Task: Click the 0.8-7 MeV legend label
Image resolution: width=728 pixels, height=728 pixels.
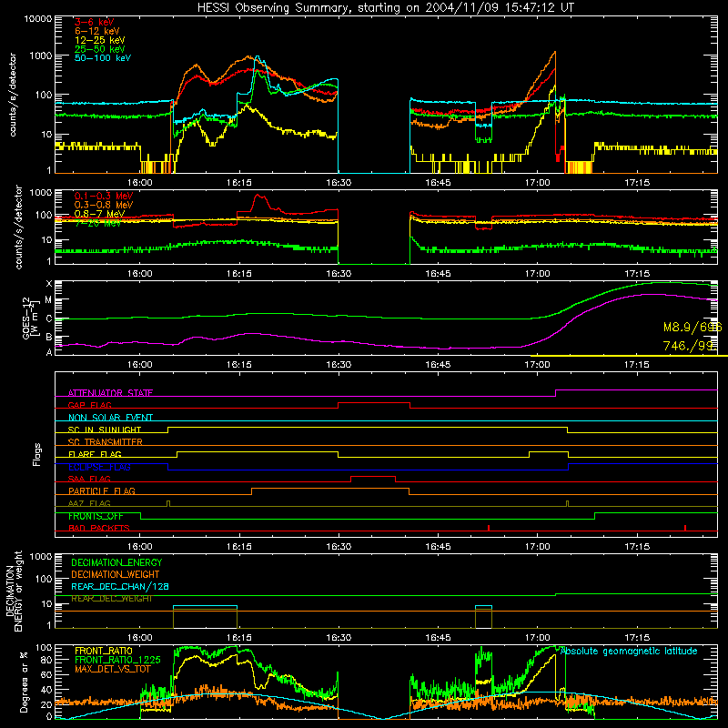Action: [99, 214]
